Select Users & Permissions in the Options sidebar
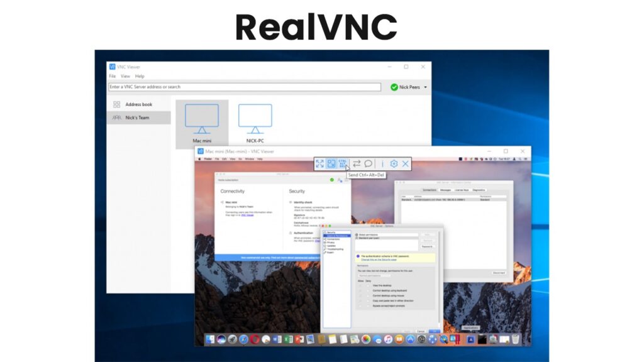The image size is (644, 362). [x=337, y=236]
